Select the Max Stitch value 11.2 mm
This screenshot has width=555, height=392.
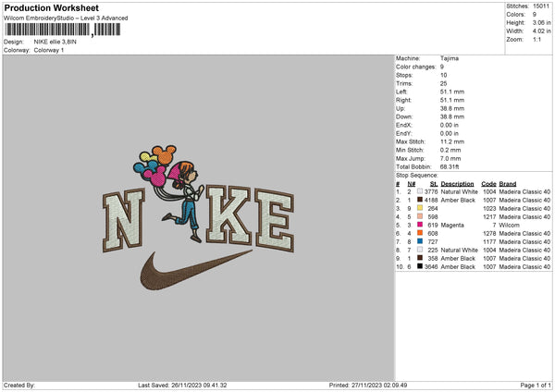(x=452, y=141)
